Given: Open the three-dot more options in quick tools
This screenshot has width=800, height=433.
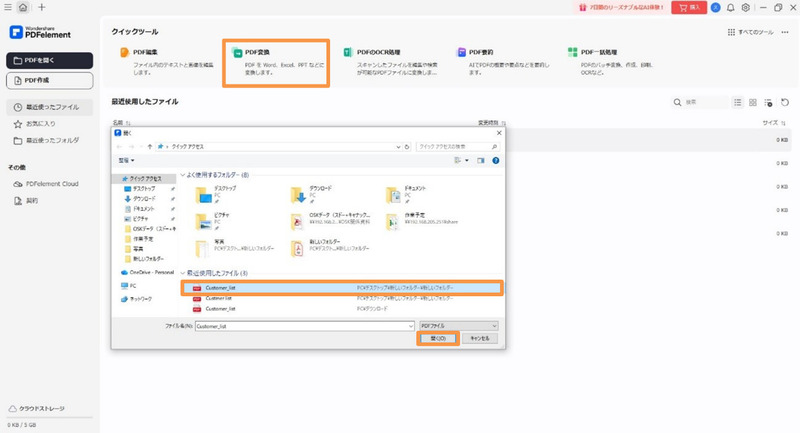Looking at the screenshot, I should [x=785, y=32].
